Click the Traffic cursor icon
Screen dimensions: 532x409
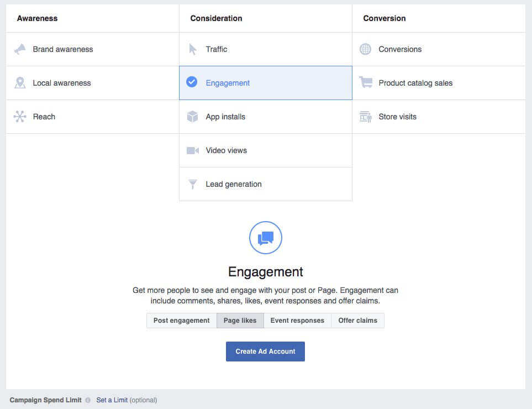coord(192,49)
